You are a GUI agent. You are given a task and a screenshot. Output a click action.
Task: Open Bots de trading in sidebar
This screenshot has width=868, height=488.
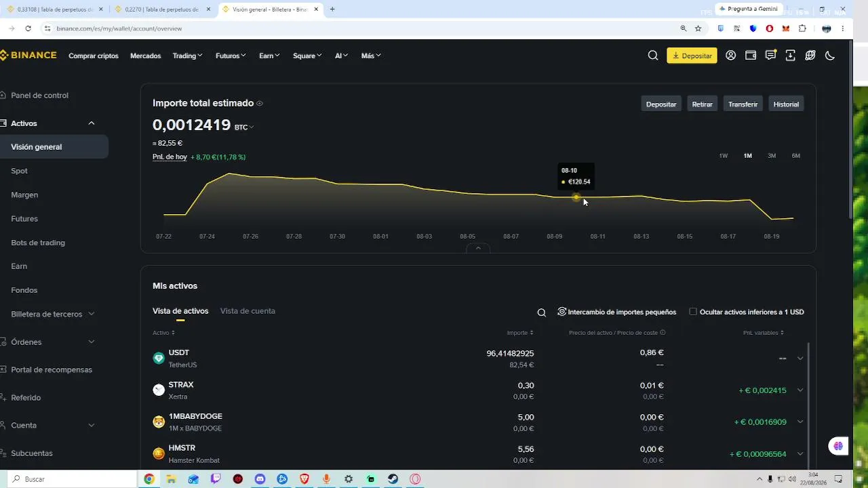pyautogui.click(x=38, y=243)
